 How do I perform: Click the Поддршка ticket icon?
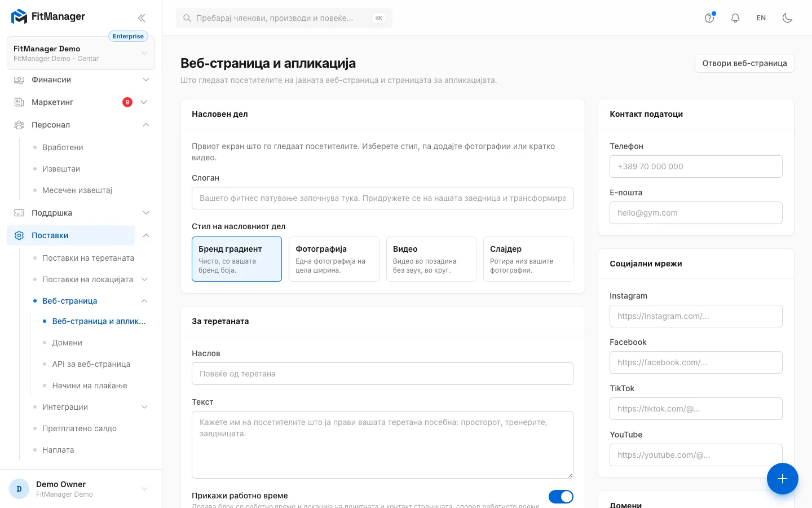19,213
